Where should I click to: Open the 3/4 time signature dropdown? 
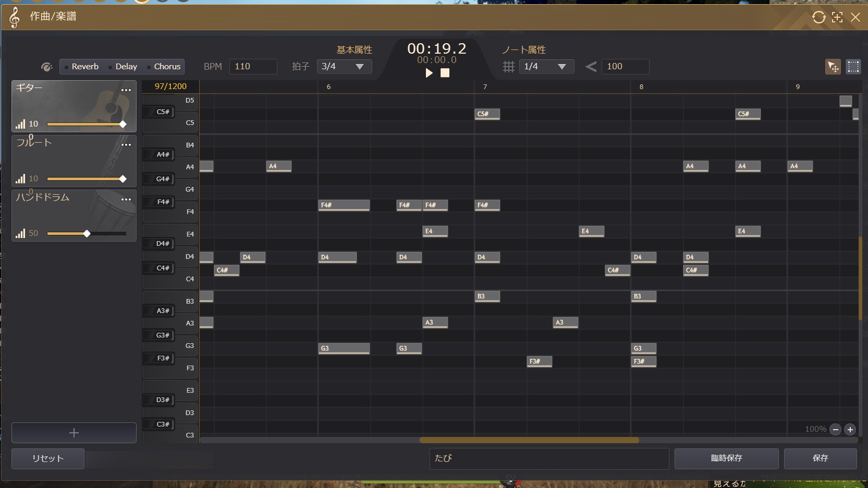point(344,67)
